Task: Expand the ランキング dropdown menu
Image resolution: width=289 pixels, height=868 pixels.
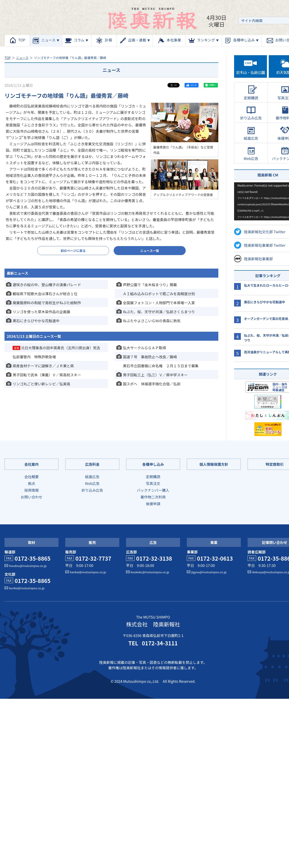Action: tap(203, 40)
